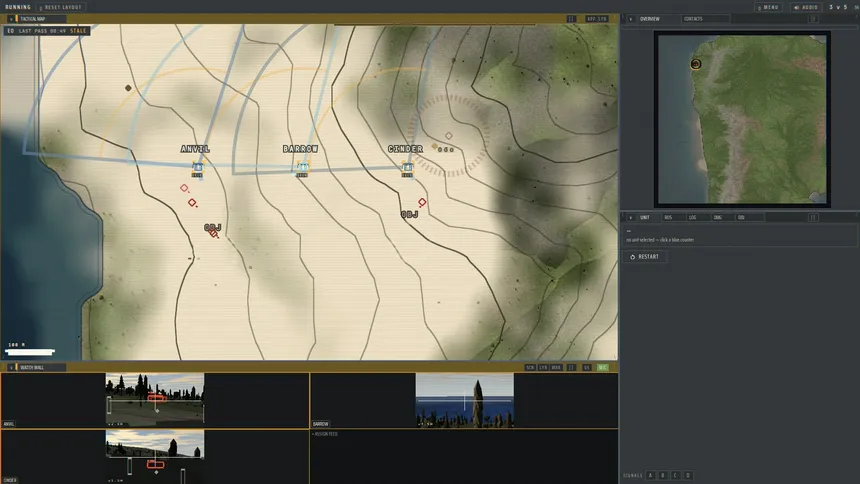Click the OBJ label below CINDER
This screenshot has height=484, width=860.
coord(409,215)
